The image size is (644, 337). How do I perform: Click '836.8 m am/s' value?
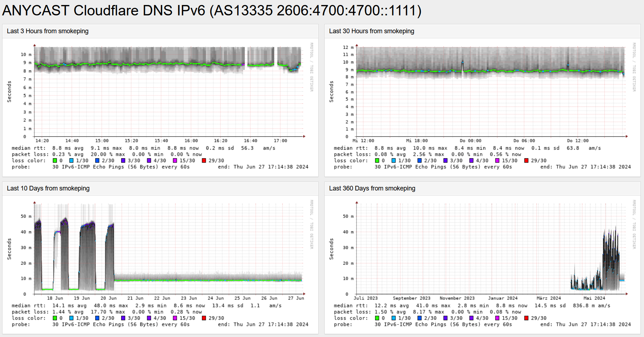click(x=591, y=306)
